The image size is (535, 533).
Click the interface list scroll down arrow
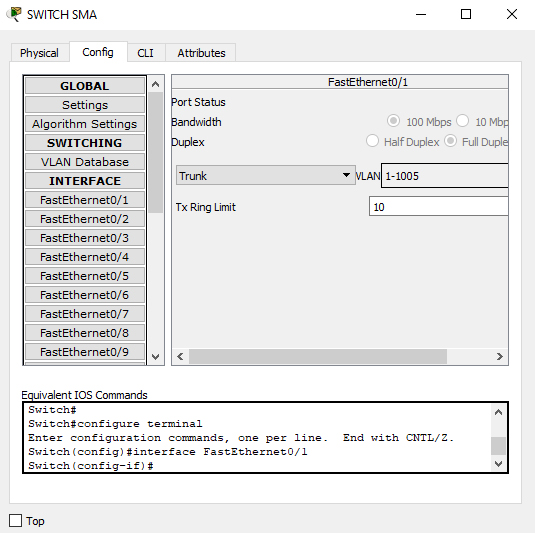tap(156, 357)
